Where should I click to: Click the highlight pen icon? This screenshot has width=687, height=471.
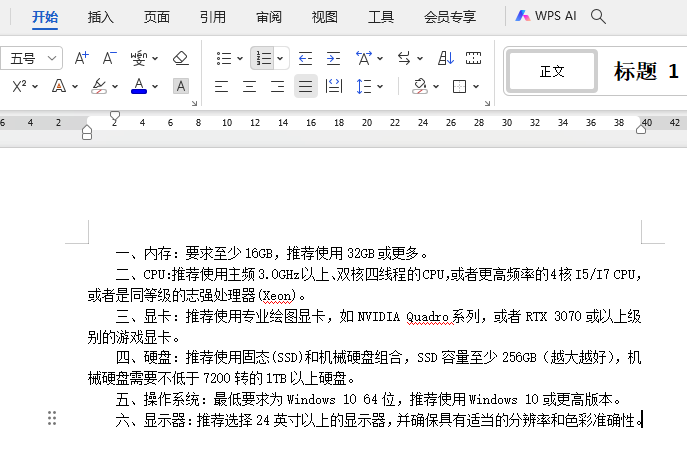pyautogui.click(x=99, y=86)
